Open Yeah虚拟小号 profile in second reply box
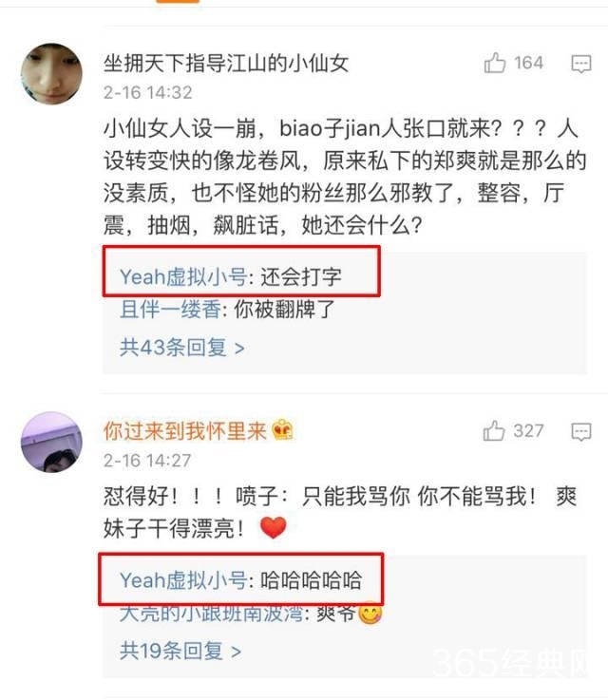The width and height of the screenshot is (608, 700). (x=183, y=580)
